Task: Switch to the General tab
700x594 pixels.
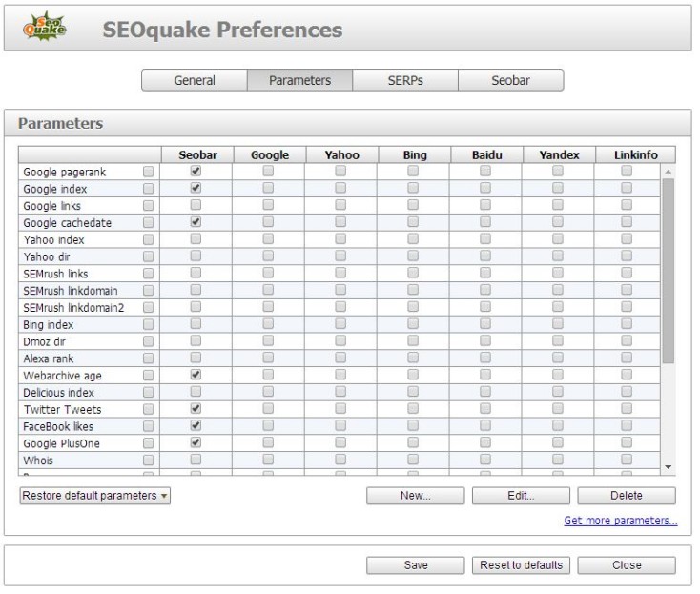Action: [x=195, y=80]
